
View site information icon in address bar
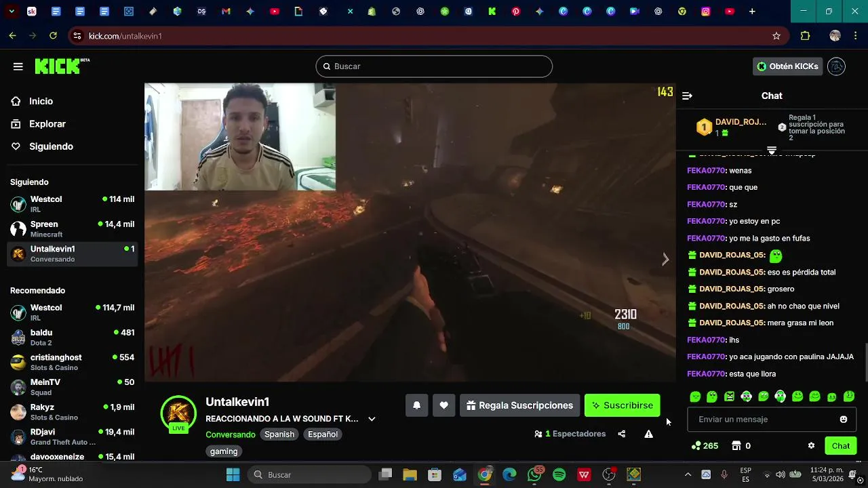pyautogui.click(x=77, y=36)
